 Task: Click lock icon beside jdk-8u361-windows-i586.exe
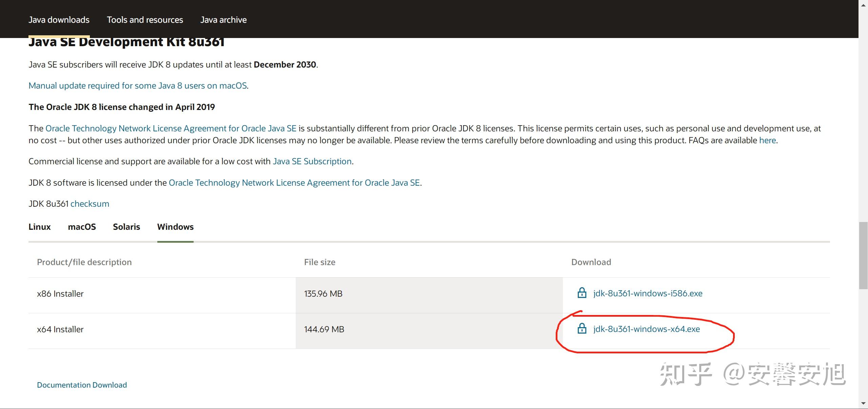click(x=582, y=293)
